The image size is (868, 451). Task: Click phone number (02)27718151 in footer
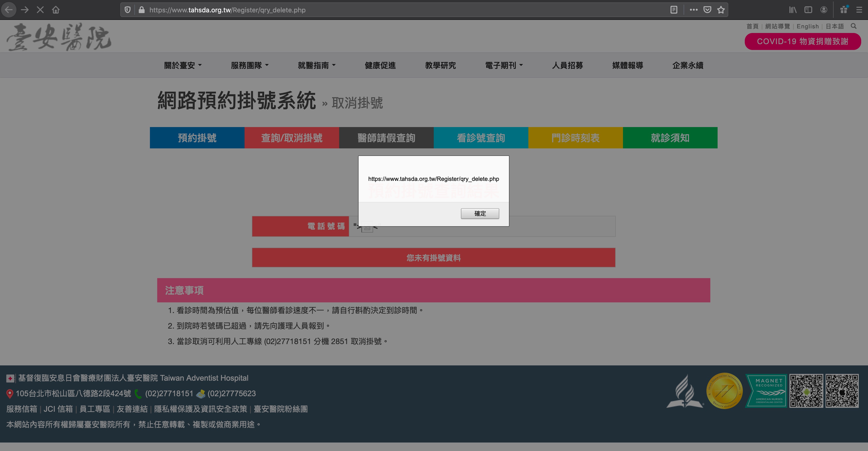pyautogui.click(x=169, y=393)
